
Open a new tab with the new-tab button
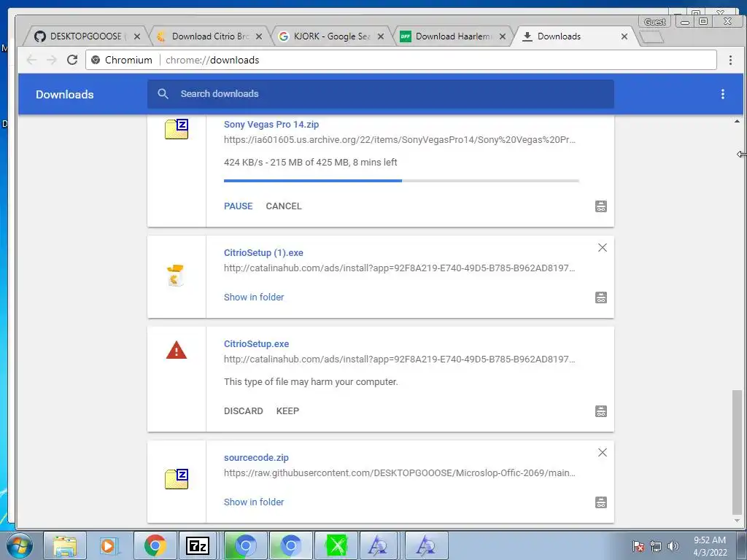[x=651, y=36]
